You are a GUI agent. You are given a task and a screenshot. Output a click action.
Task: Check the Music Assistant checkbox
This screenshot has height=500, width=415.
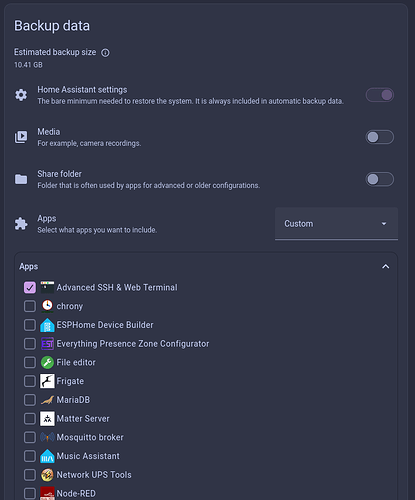pyautogui.click(x=30, y=456)
